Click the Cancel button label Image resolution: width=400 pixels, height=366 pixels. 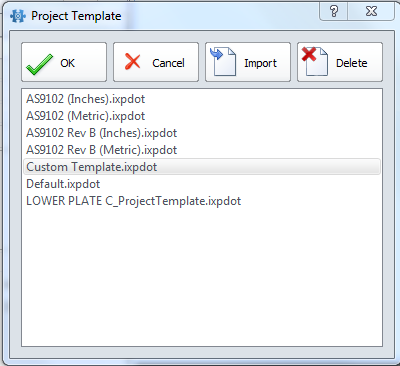pos(168,63)
